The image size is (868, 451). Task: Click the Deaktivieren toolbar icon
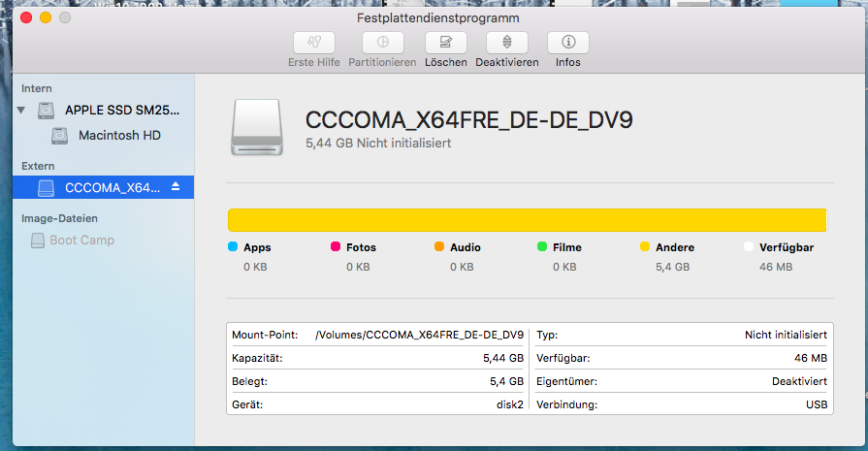(506, 43)
